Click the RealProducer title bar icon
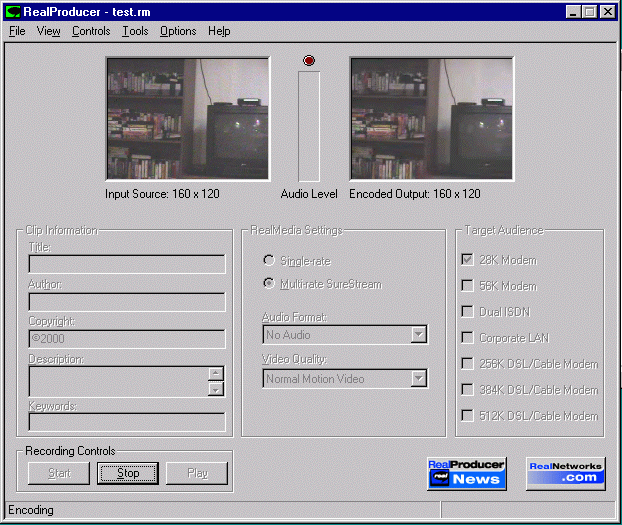The height and width of the screenshot is (525, 622). [12, 12]
